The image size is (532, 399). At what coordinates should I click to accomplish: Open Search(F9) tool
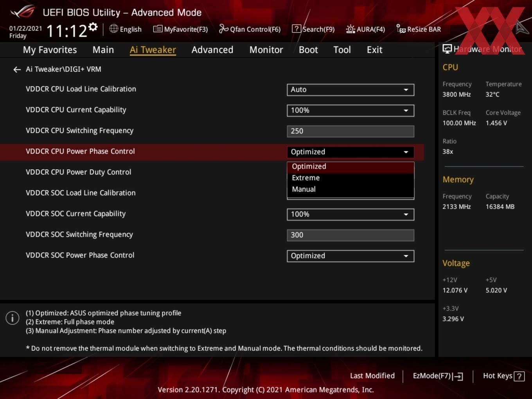[313, 29]
